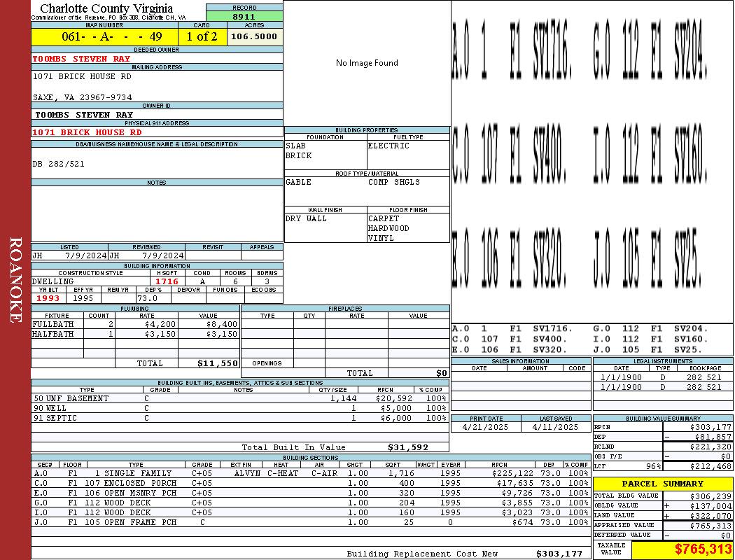This screenshot has height=560, width=735.
Task: Click legal description DB 282/521
Action: point(59,164)
